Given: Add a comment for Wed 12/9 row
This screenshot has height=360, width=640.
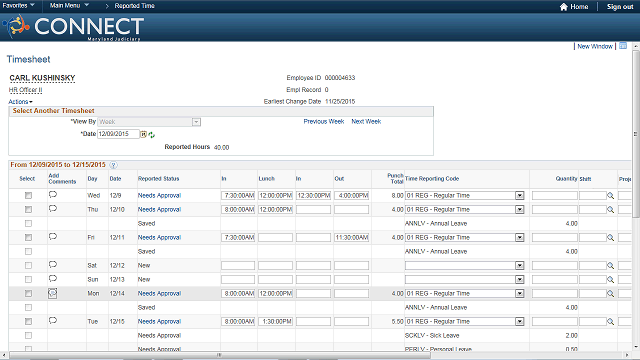Looking at the screenshot, I should click(53, 195).
